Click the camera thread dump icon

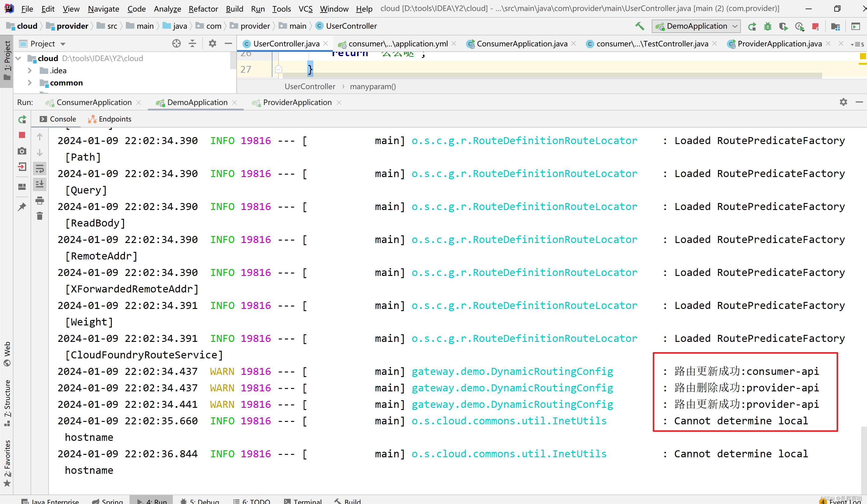[22, 151]
